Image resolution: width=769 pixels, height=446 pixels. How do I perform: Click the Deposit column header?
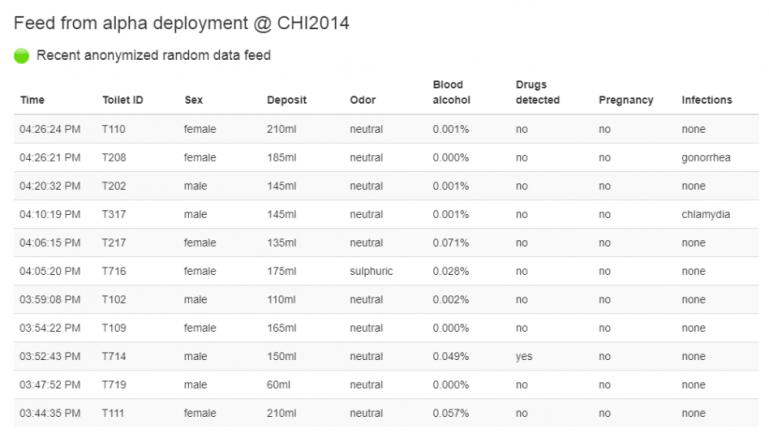286,100
